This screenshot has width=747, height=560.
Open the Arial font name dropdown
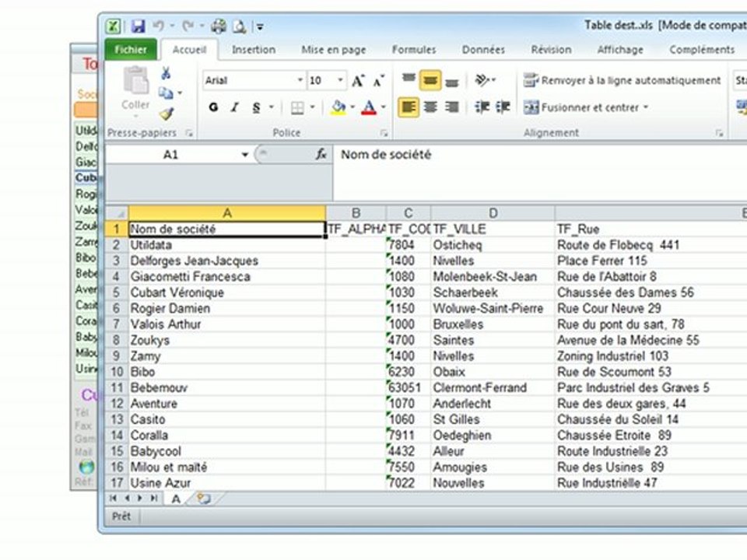pos(300,80)
